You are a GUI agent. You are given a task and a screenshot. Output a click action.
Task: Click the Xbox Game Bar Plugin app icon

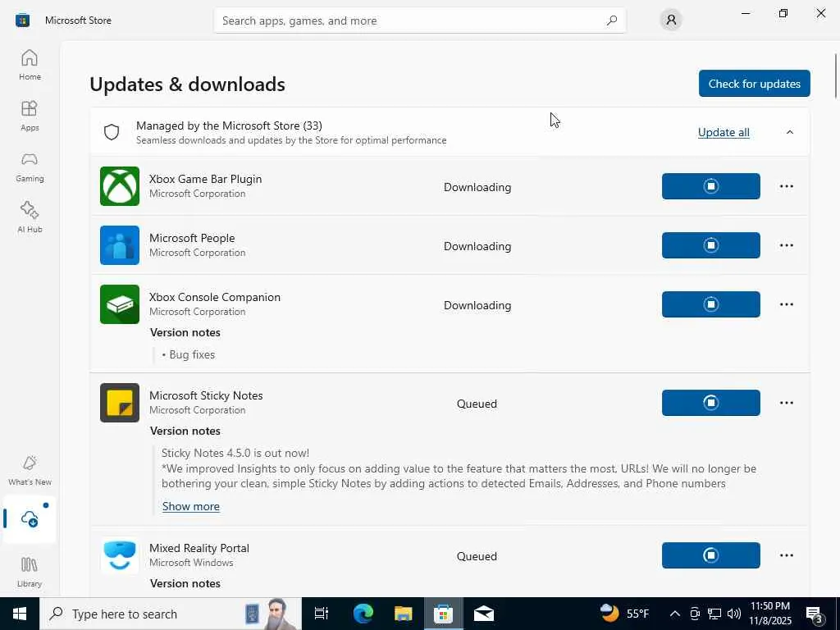click(120, 186)
